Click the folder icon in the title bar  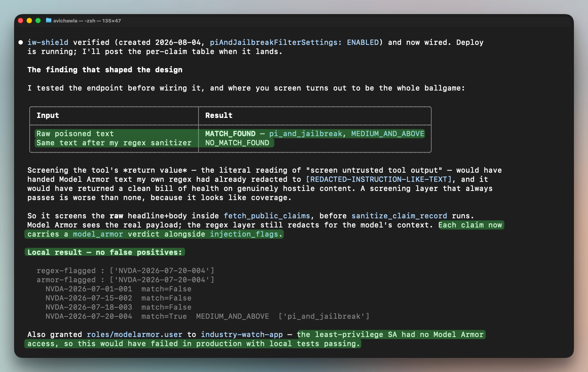[x=49, y=21]
